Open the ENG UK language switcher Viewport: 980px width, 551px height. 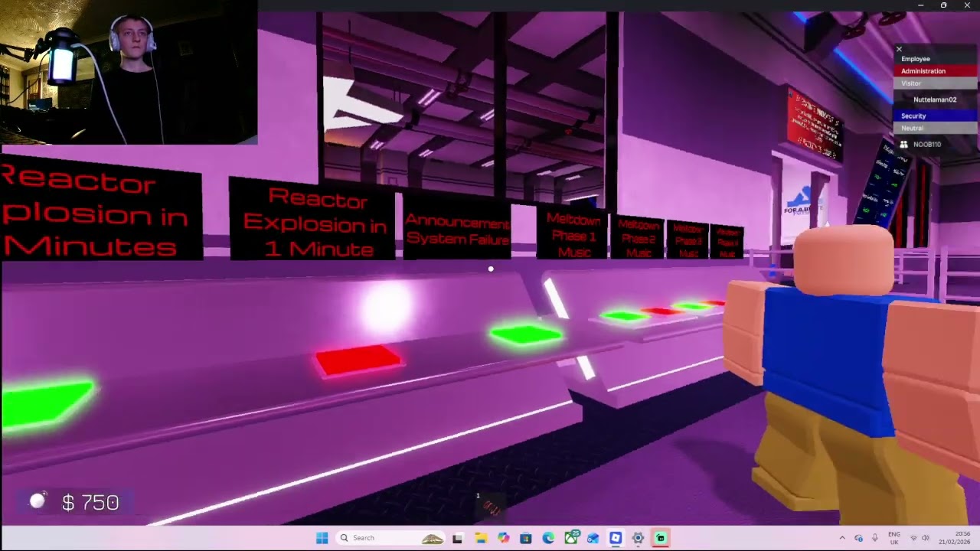[893, 538]
